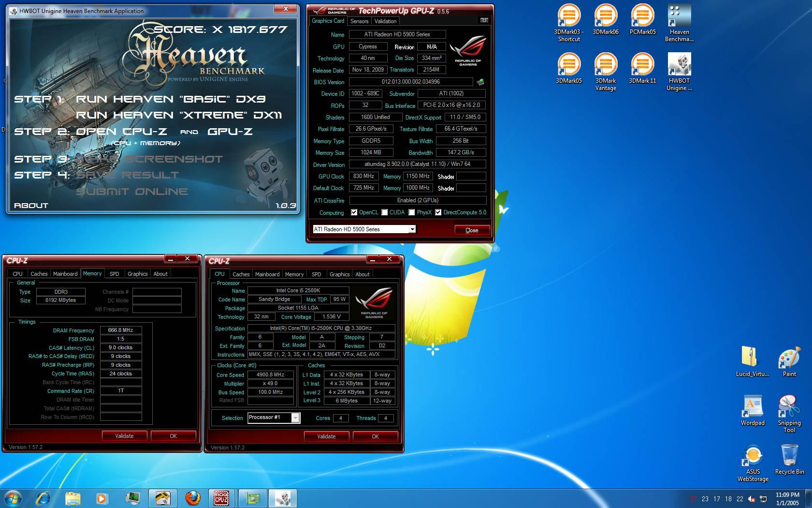Toggle the CUDA checkbox in GPU-Z
The image size is (812, 508).
384,212
